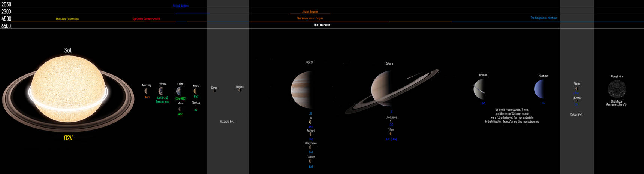Select the Venus planet image
Screen dimensions: 644x174
point(161,91)
